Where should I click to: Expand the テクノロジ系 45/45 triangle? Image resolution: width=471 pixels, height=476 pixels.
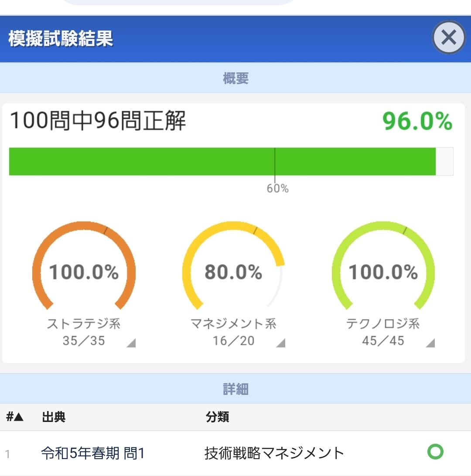430,343
